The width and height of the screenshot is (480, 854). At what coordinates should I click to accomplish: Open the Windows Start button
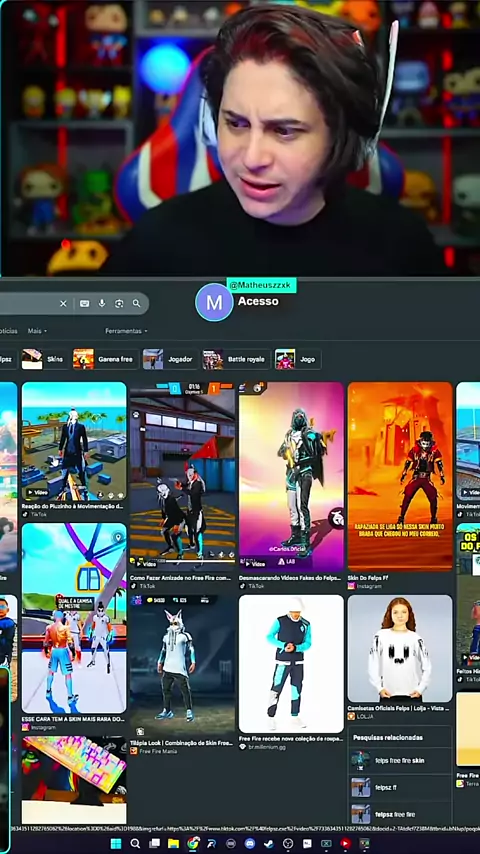click(x=116, y=844)
